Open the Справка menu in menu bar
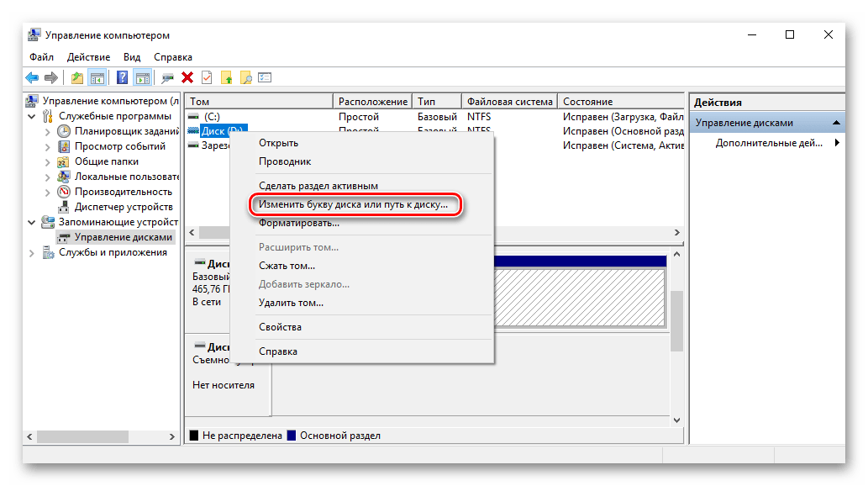 173,57
